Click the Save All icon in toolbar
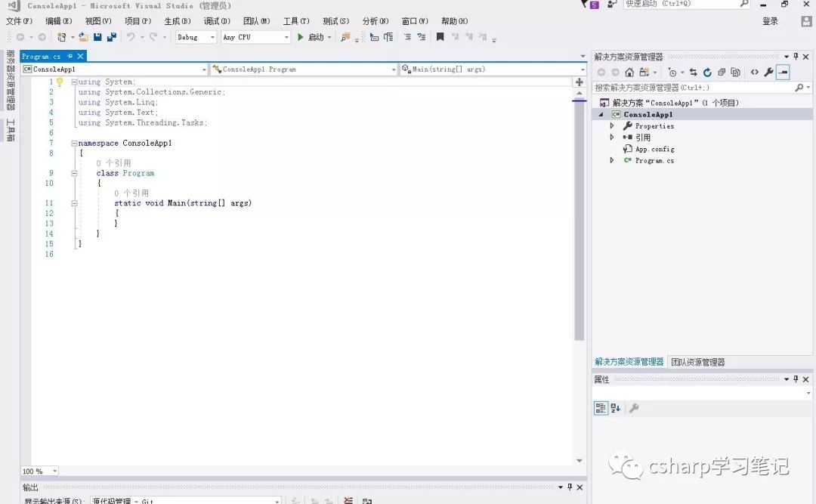Viewport: 816px width, 504px height. click(x=111, y=37)
